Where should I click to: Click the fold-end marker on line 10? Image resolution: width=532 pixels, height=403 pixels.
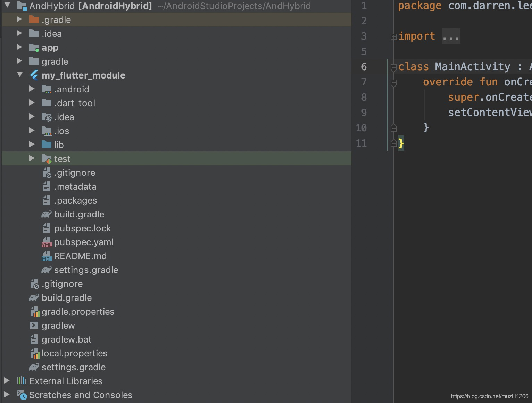coord(393,128)
